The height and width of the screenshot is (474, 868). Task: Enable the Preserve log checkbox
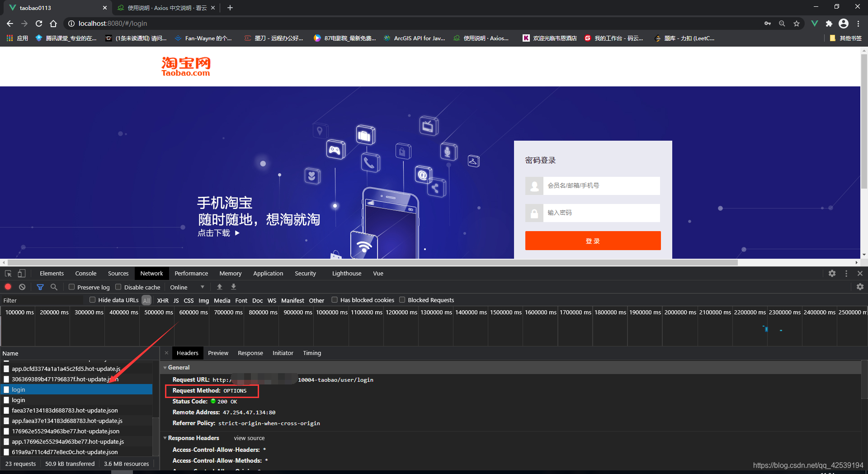[71, 287]
